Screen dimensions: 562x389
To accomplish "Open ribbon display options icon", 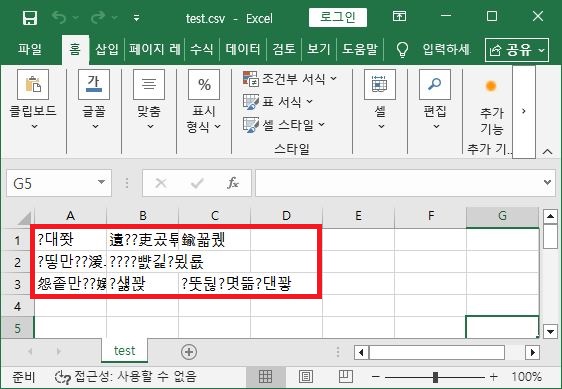I will 399,16.
